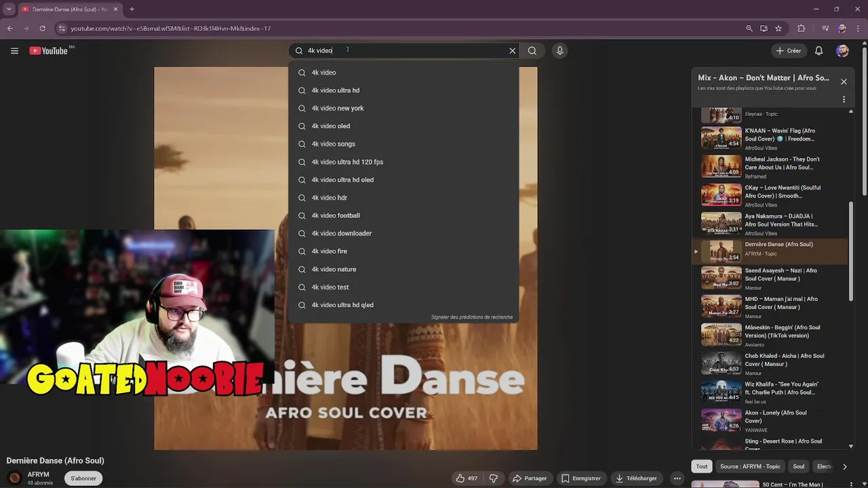The width and height of the screenshot is (868, 488).
Task: Open the Mix playlist three-dot options
Action: pos(844,99)
